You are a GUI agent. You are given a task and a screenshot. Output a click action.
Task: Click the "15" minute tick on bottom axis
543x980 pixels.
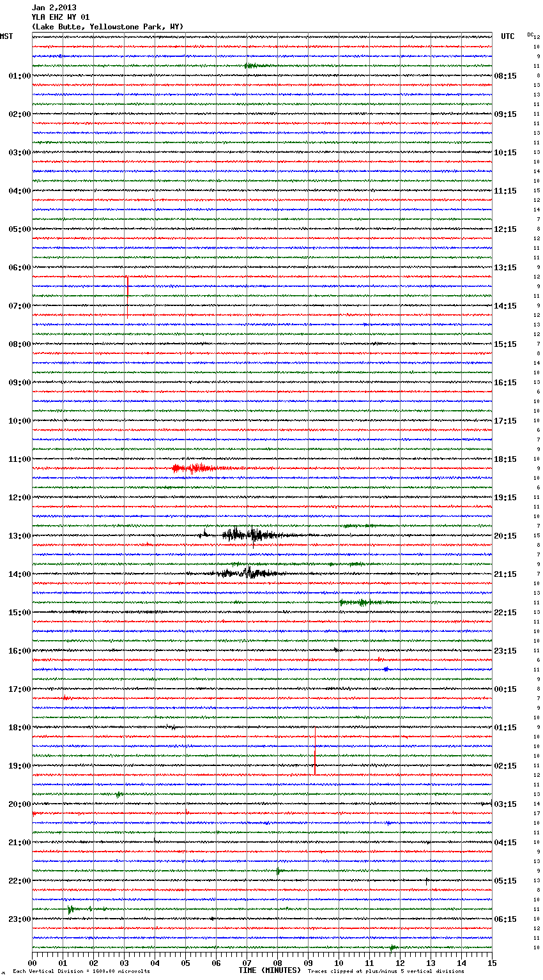pyautogui.click(x=491, y=963)
